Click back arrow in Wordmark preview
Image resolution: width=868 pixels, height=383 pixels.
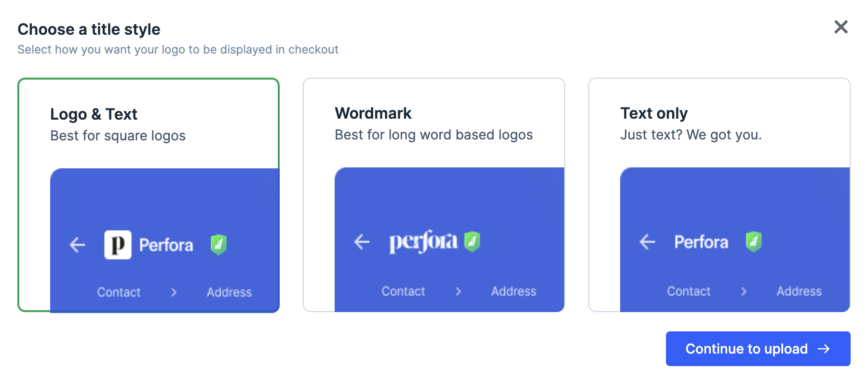[362, 242]
